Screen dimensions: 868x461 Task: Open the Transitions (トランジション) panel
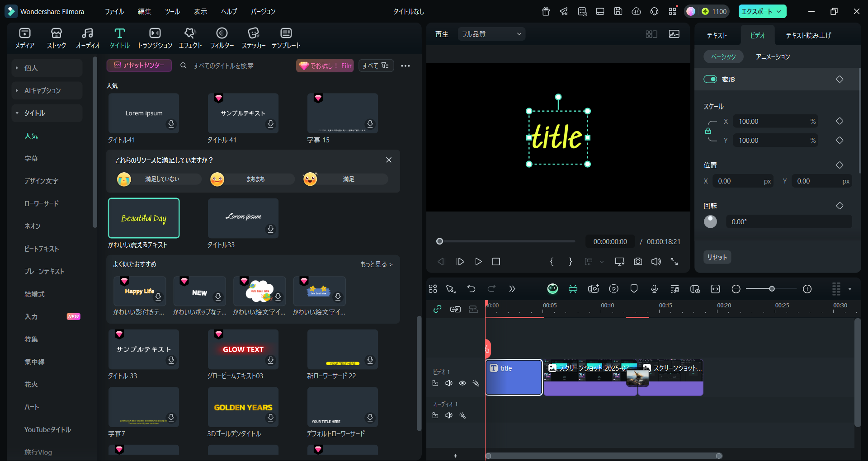click(x=155, y=38)
